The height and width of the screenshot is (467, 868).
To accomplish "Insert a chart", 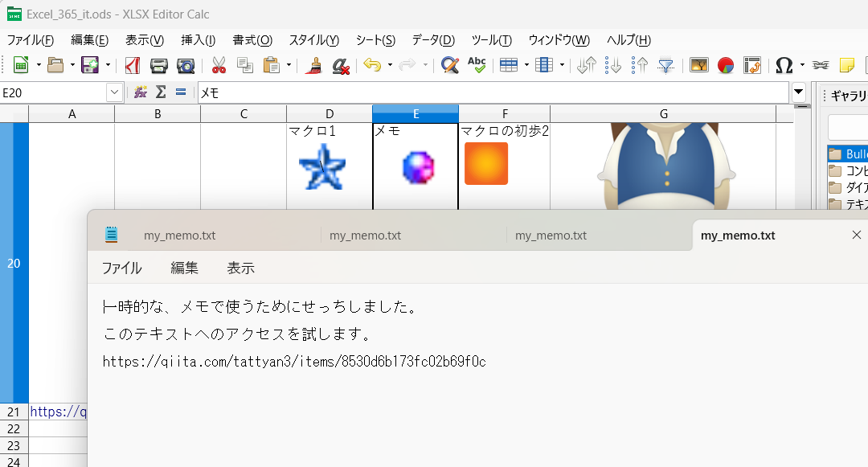I will [726, 66].
